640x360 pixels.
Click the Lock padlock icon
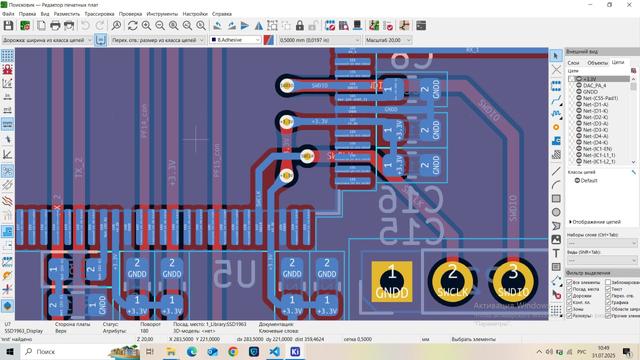coord(300,26)
